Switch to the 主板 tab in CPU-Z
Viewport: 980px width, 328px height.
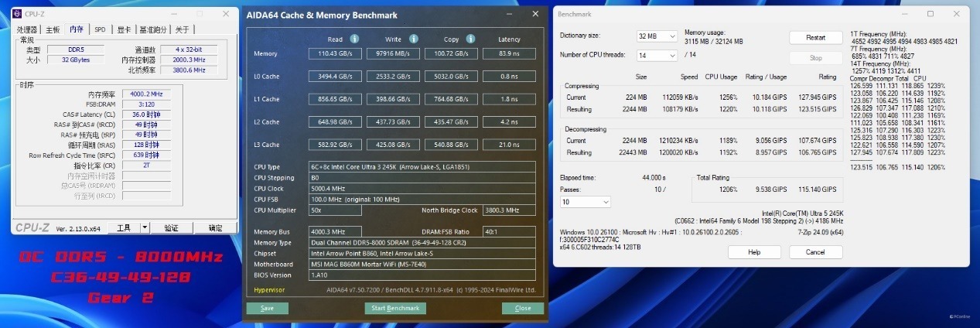(53, 29)
